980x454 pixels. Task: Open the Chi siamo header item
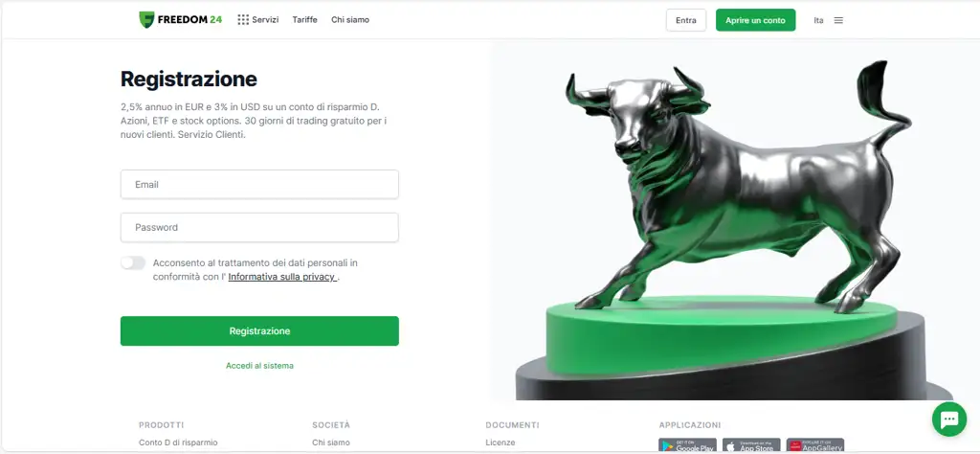(350, 20)
